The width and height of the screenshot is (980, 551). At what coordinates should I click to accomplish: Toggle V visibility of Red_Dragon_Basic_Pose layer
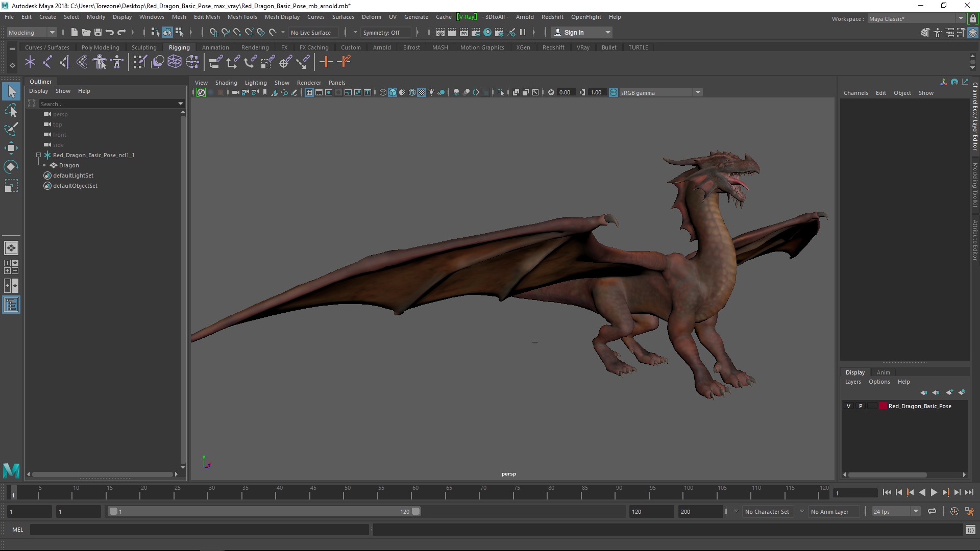tap(848, 406)
